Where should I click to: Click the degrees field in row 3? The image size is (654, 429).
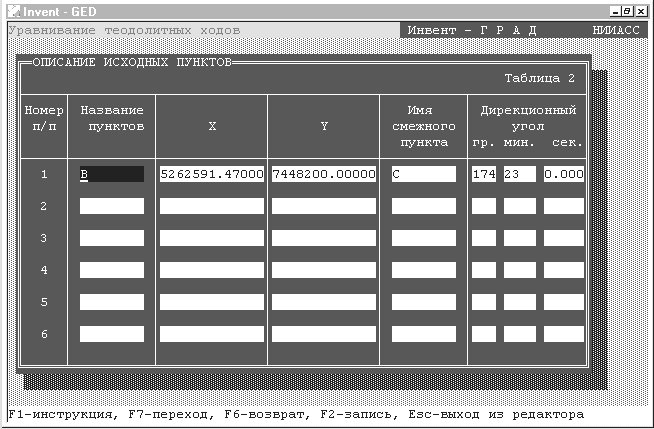pyautogui.click(x=484, y=238)
